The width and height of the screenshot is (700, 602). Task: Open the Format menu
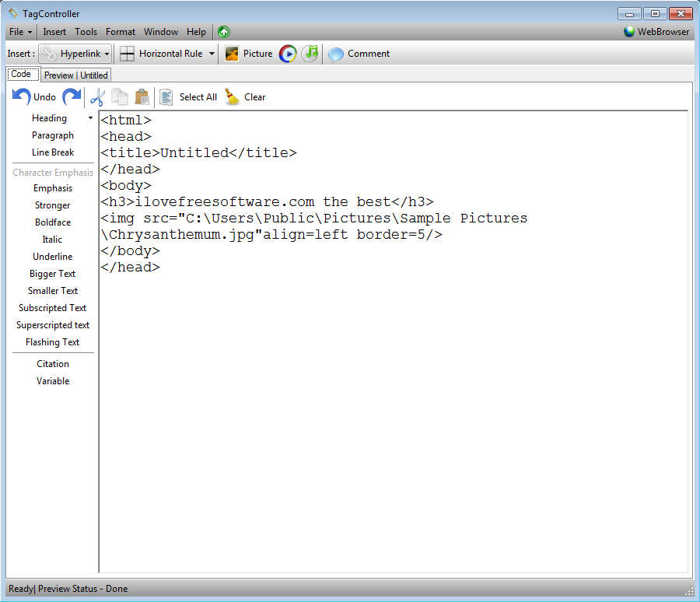coord(120,31)
